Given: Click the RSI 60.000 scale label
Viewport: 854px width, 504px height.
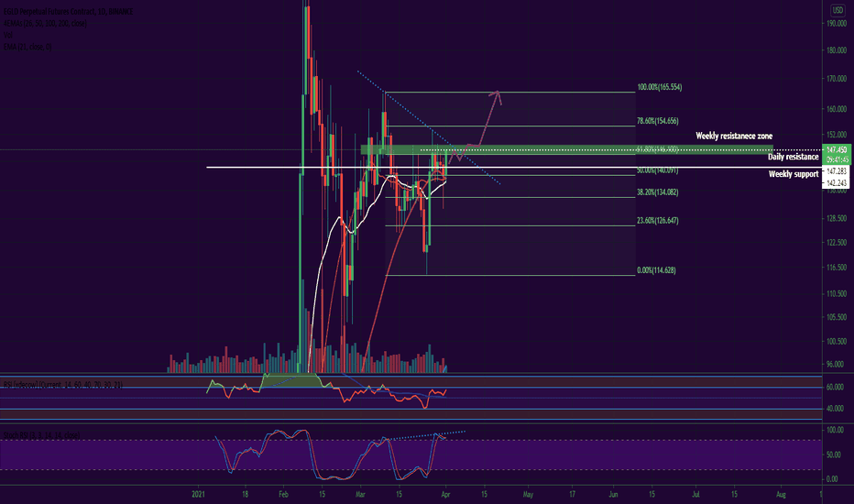Looking at the screenshot, I should click(835, 388).
